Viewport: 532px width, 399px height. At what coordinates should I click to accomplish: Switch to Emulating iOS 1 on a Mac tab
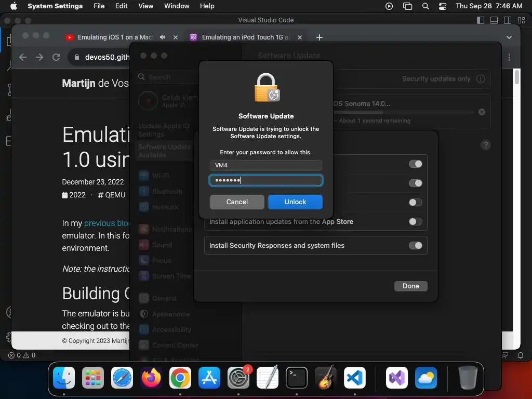[115, 37]
